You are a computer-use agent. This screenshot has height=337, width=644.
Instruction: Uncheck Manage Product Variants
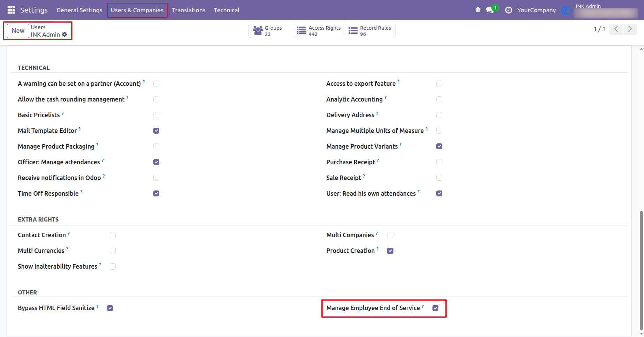439,147
